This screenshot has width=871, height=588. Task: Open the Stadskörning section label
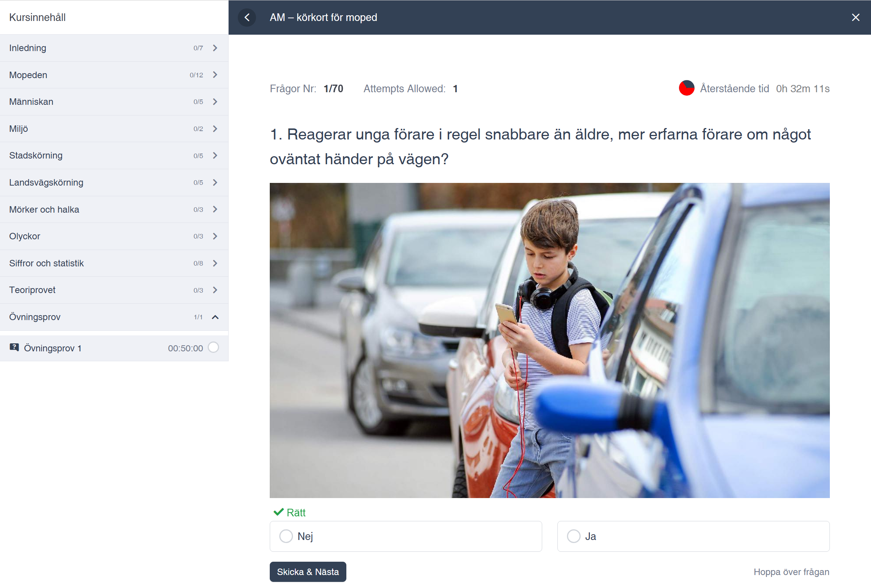pos(36,155)
